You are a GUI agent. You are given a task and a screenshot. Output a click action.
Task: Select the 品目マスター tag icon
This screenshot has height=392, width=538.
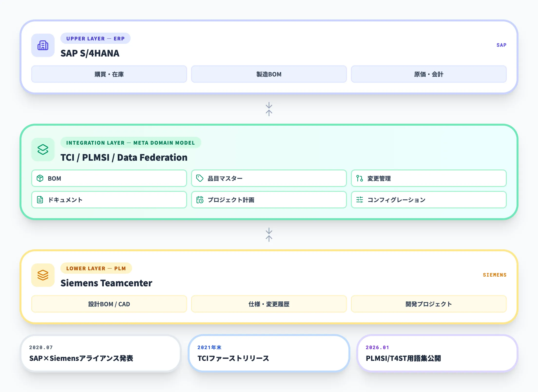pyautogui.click(x=200, y=178)
